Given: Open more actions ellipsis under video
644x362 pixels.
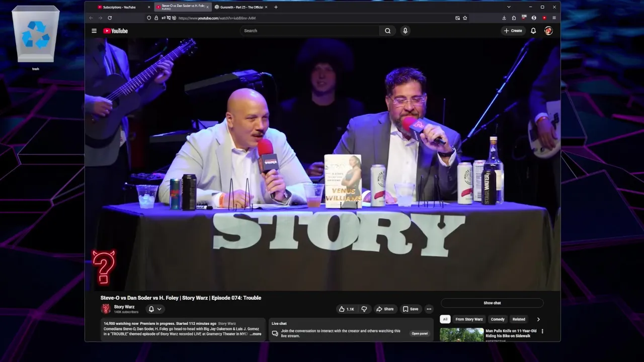Looking at the screenshot, I should click(429, 309).
